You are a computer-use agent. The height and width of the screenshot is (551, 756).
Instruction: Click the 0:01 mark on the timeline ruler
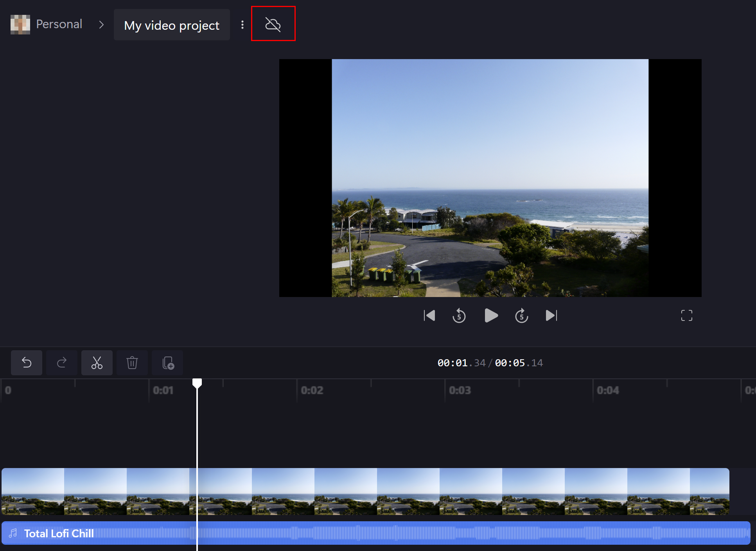pyautogui.click(x=163, y=390)
